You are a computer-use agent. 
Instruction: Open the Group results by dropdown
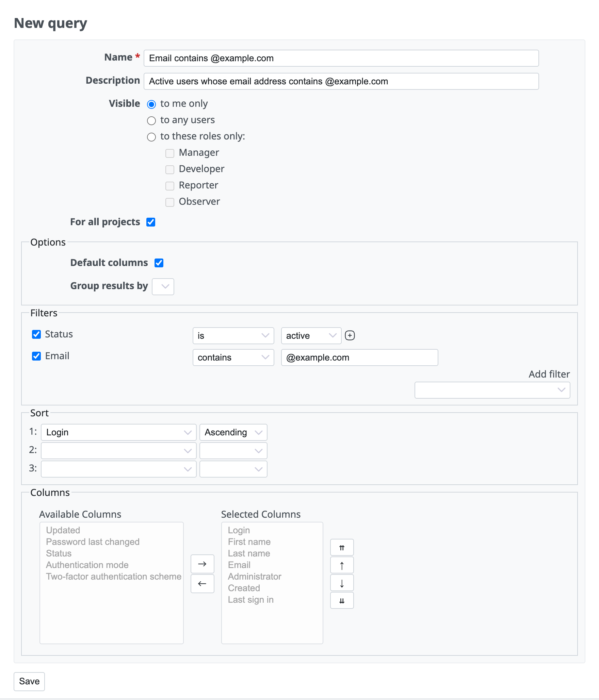(163, 286)
